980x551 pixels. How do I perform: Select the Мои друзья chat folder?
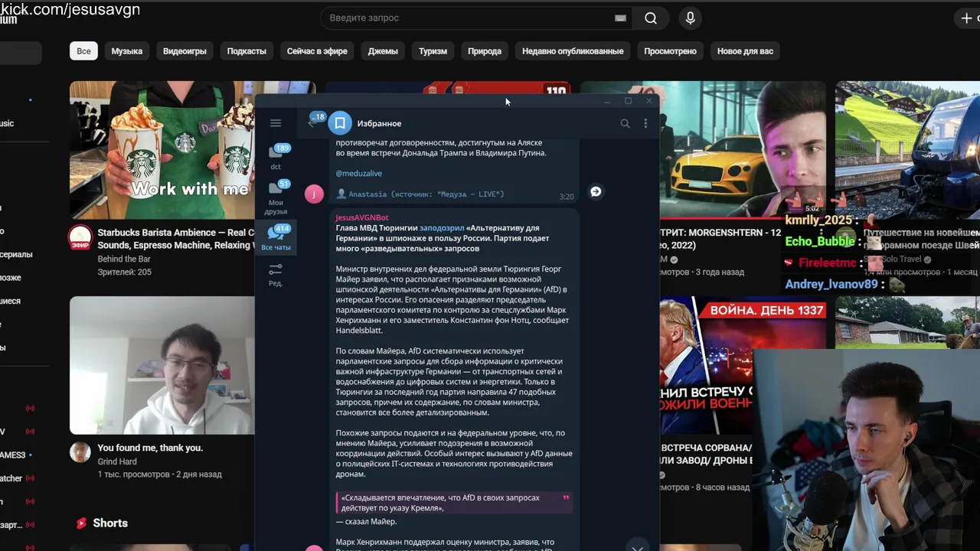[276, 197]
